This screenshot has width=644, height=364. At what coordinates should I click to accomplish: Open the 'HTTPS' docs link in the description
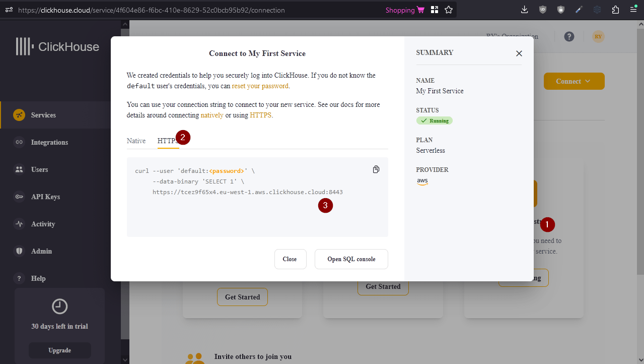click(261, 115)
